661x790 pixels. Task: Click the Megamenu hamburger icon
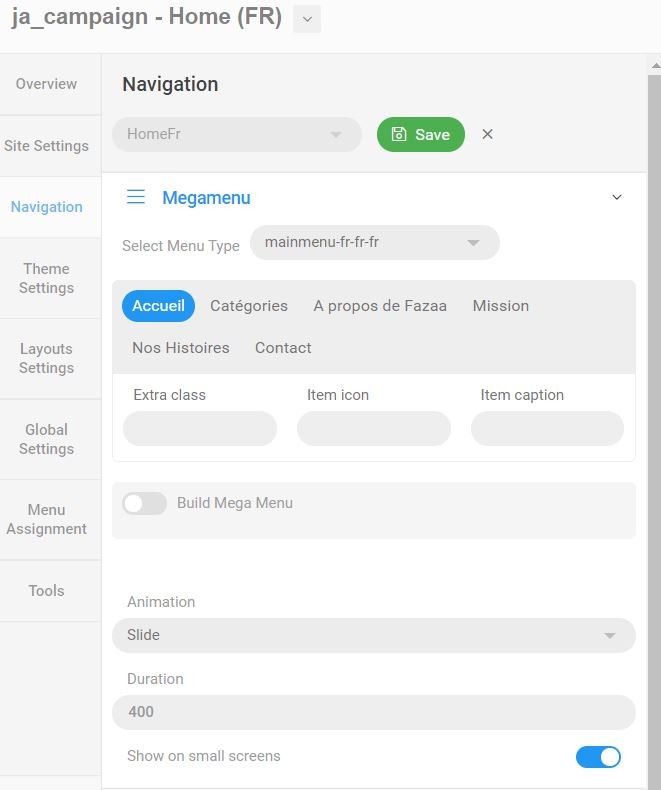point(136,197)
